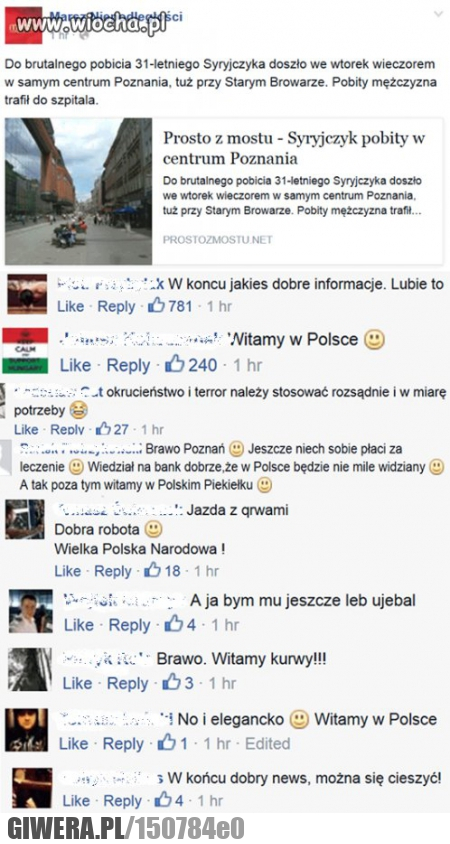Click the thumbs-up icon showing 27 likes
This screenshot has height=844, width=450.
click(x=102, y=429)
